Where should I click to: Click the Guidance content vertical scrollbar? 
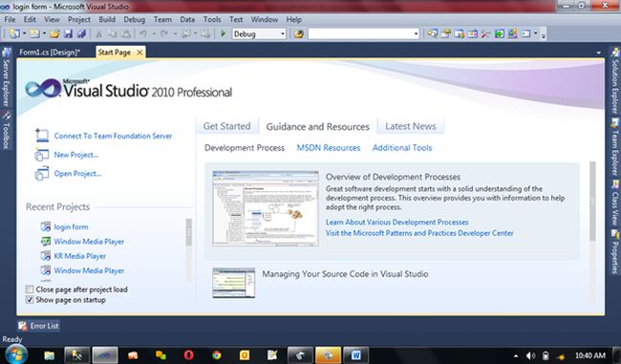pos(592,202)
